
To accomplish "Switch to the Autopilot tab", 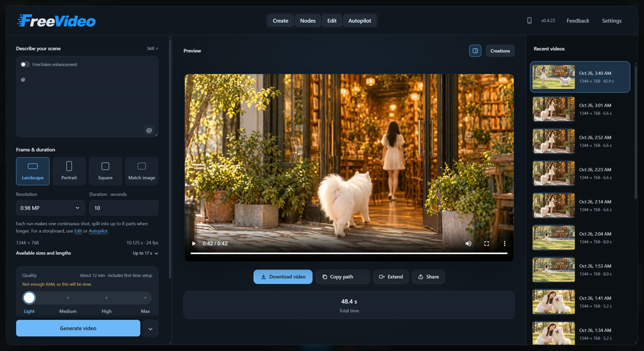I will [360, 21].
